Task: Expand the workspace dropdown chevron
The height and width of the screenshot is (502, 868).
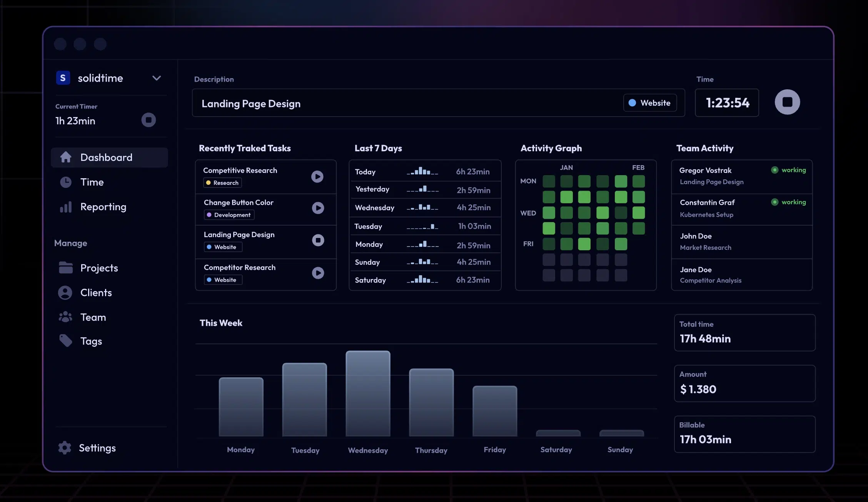Action: (156, 78)
